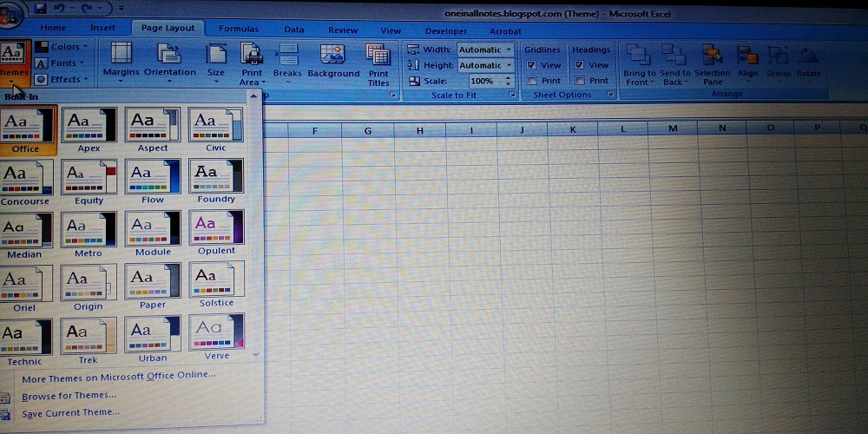Choose the Flow theme
Viewport: 868px width, 434px height.
coord(153,181)
